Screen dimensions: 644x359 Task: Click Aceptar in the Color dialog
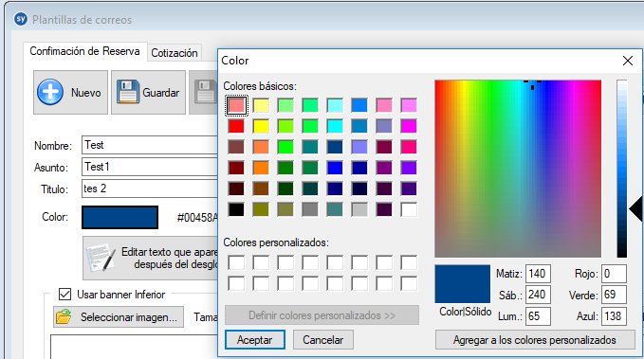(254, 340)
